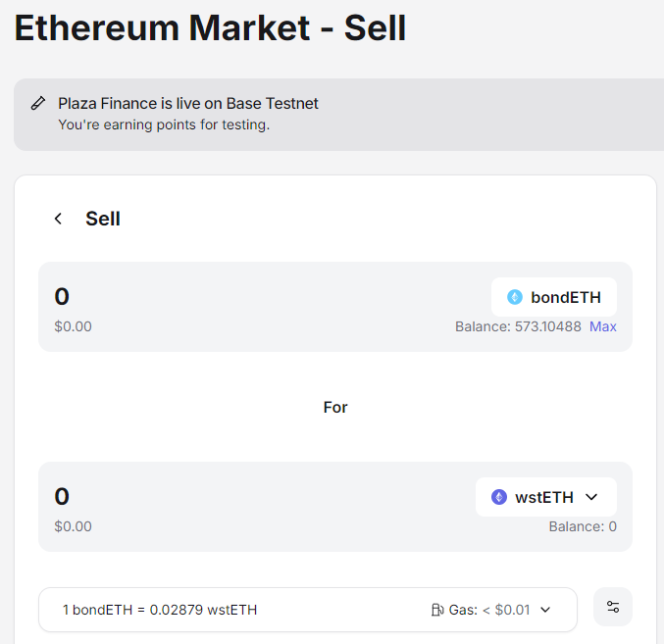Open swap settings with the sliders icon
This screenshot has width=664, height=644.
[x=613, y=607]
